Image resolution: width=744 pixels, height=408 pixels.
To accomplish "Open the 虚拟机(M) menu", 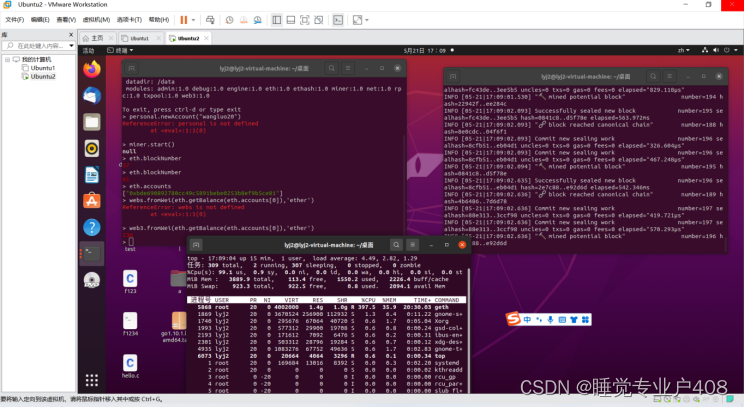I will click(x=96, y=20).
